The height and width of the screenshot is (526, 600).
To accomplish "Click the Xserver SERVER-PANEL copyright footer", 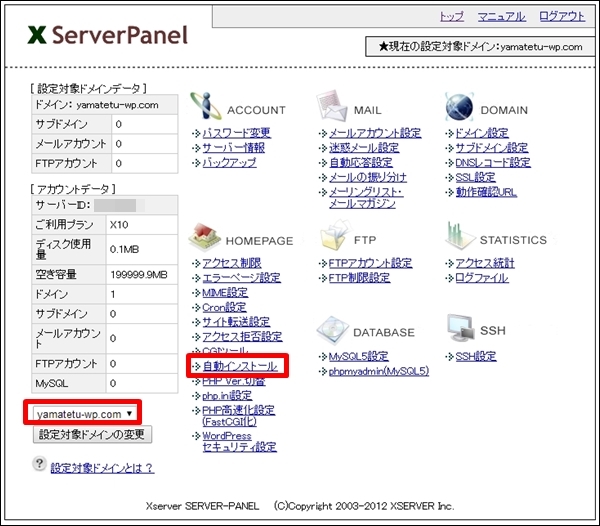I will point(300,506).
